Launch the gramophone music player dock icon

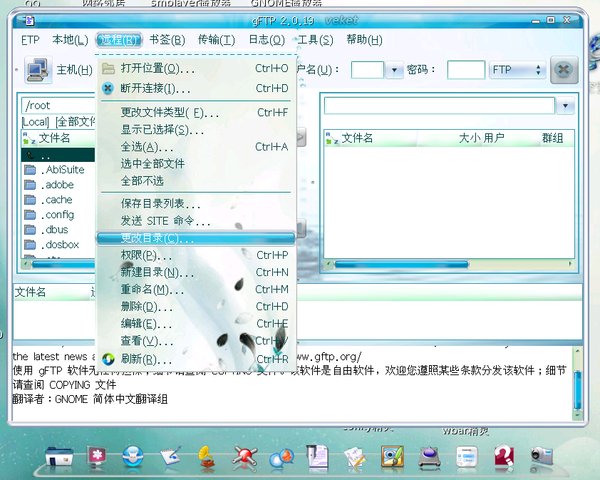pos(207,456)
